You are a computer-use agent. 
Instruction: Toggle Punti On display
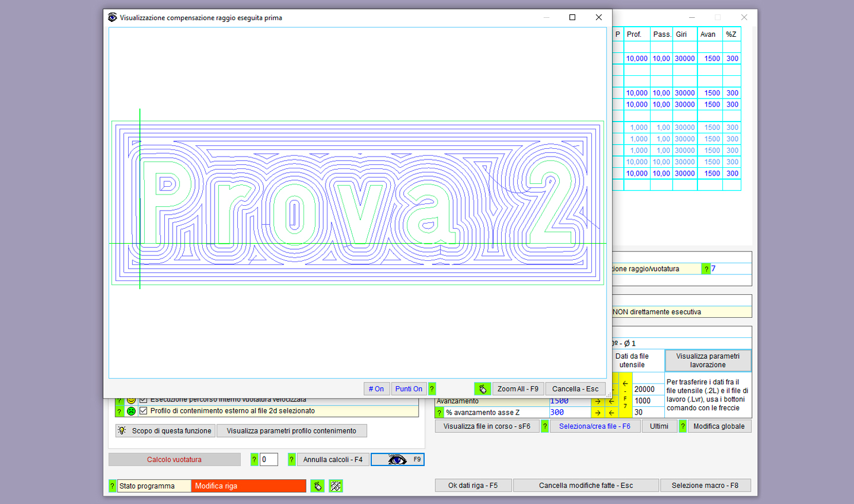[409, 389]
